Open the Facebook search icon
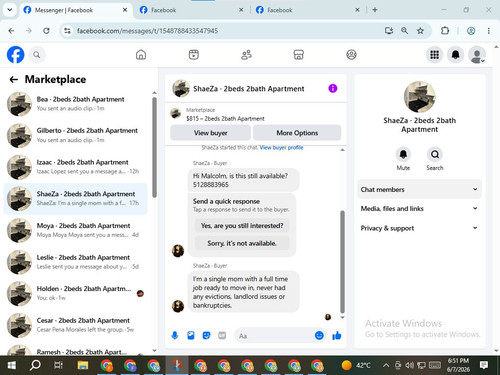Screen dimensions: 500x375 tap(37, 55)
